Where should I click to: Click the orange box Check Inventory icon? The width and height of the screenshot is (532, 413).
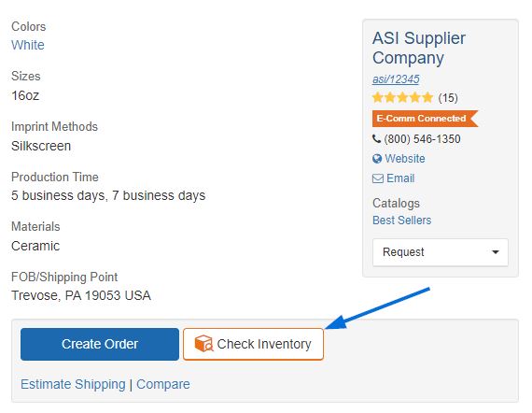click(x=203, y=344)
